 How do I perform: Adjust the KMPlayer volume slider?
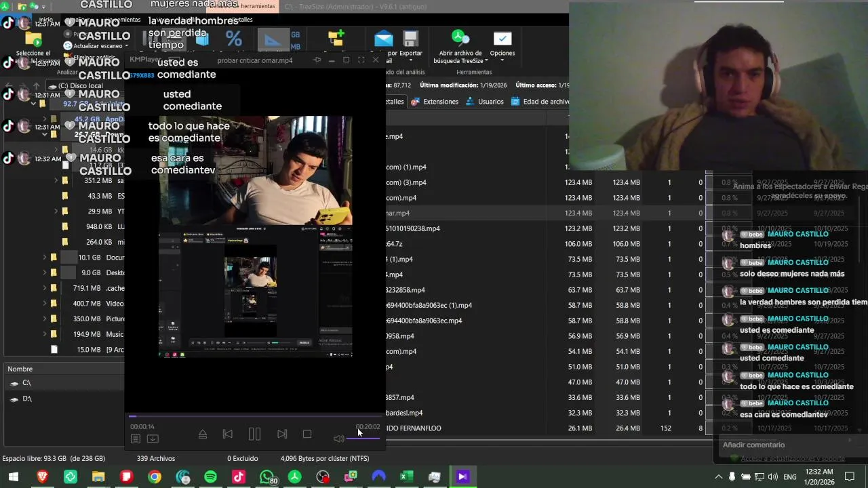363,439
